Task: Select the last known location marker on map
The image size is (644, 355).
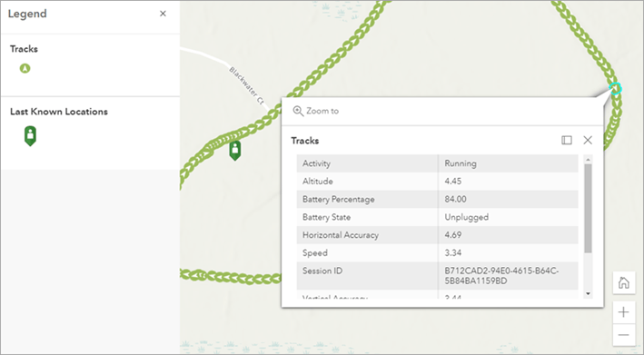Action: click(235, 151)
